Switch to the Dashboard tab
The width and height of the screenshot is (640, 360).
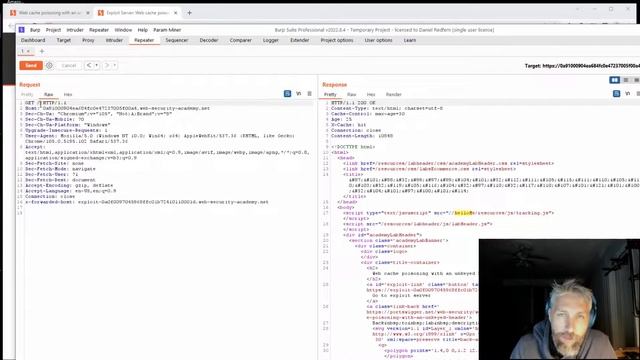coord(33,40)
